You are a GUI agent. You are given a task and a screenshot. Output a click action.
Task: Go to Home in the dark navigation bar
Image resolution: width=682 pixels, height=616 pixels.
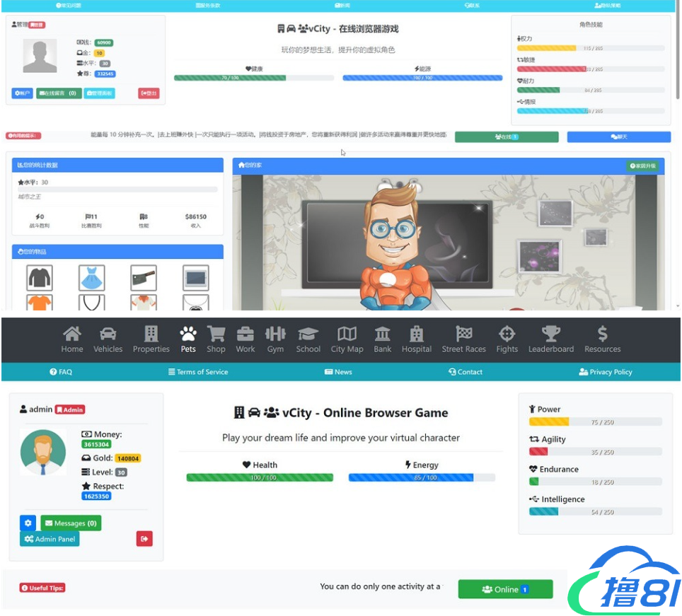(x=71, y=339)
